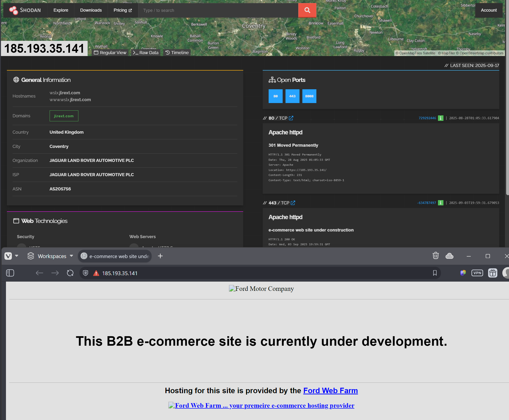Bookmark the page via the bookmark icon
This screenshot has height=420, width=509.
[x=435, y=273]
